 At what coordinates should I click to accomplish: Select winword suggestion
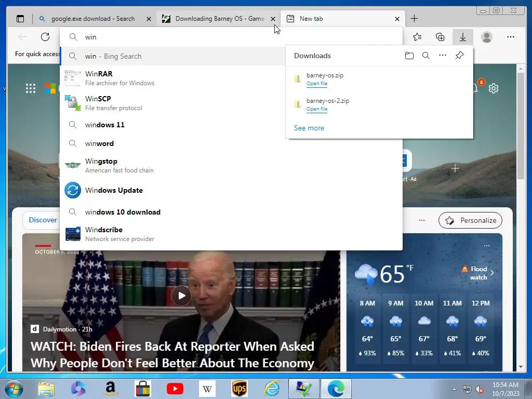pyautogui.click(x=231, y=143)
